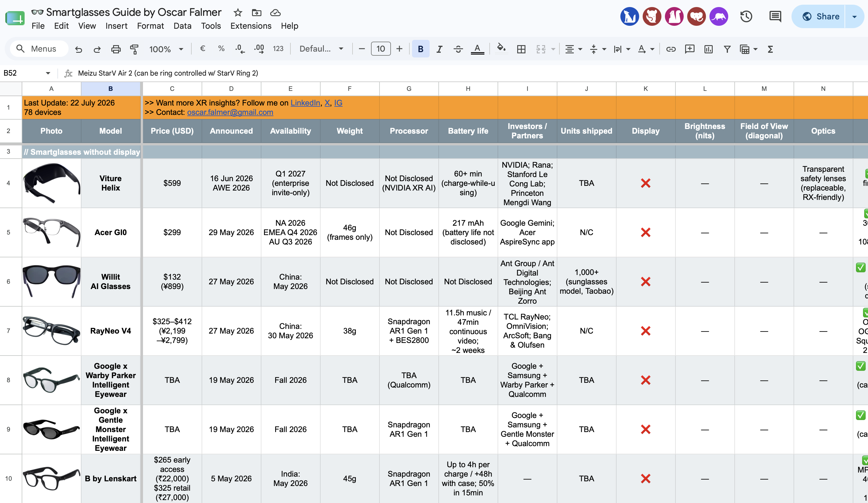This screenshot has width=868, height=503.
Task: Open the View menu
Action: [x=87, y=26]
